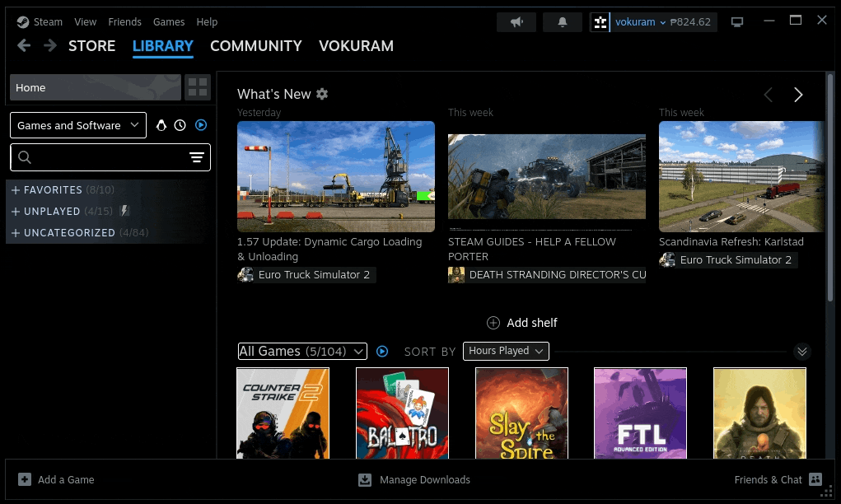Image resolution: width=841 pixels, height=504 pixels.
Task: Click the Manage Downloads arrow icon
Action: [x=365, y=480]
